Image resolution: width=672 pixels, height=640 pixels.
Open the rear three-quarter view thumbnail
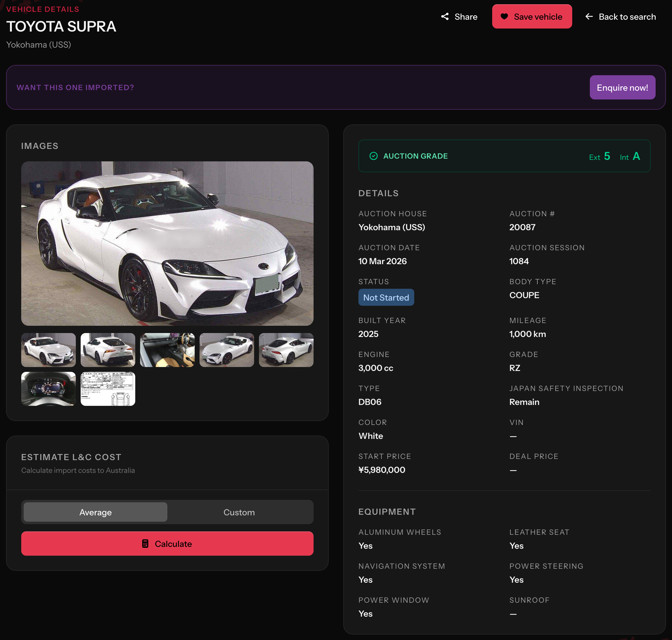[286, 350]
